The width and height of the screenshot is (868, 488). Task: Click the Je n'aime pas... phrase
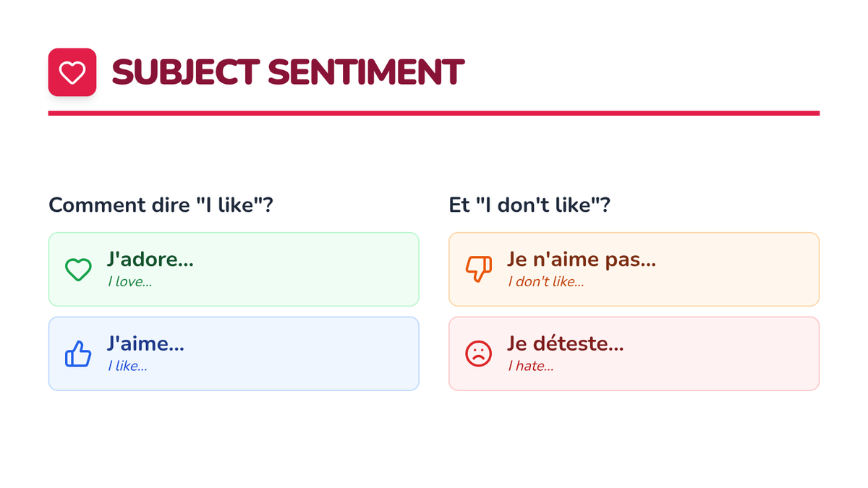coord(582,259)
